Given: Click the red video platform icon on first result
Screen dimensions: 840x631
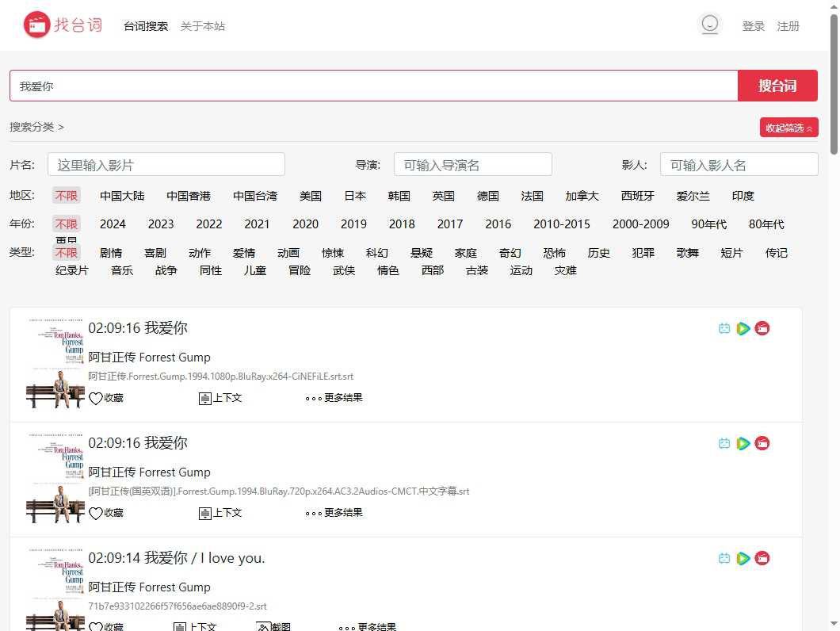Looking at the screenshot, I should (762, 327).
